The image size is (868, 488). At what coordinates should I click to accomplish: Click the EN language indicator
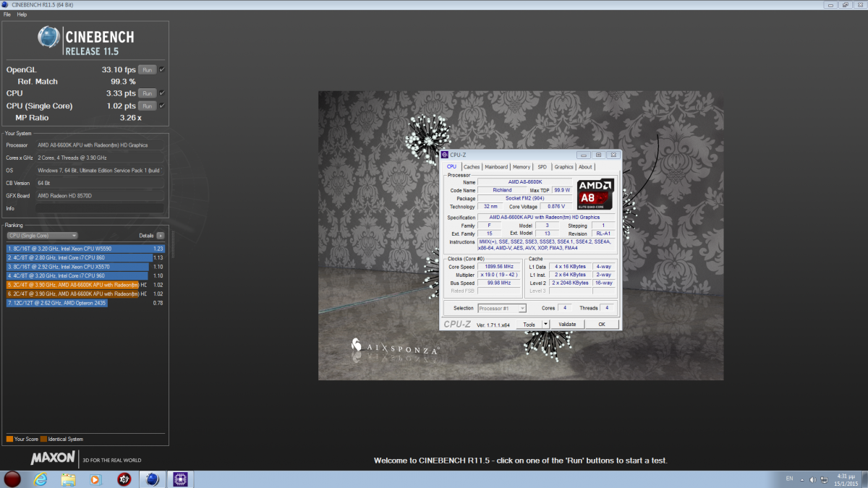789,479
